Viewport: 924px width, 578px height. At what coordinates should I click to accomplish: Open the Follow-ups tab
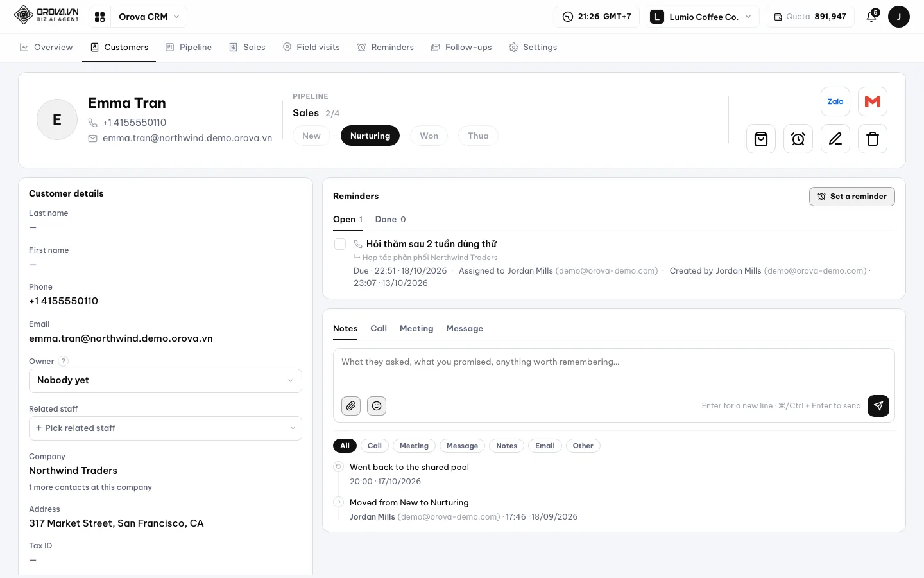pyautogui.click(x=461, y=48)
